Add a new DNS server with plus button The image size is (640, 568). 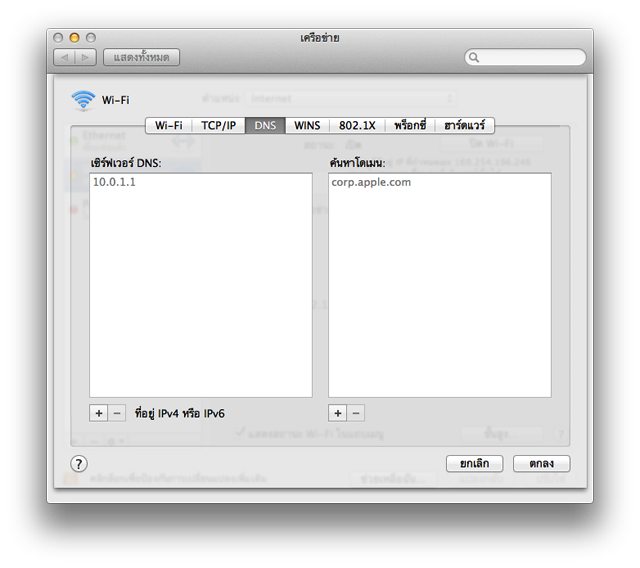[99, 413]
